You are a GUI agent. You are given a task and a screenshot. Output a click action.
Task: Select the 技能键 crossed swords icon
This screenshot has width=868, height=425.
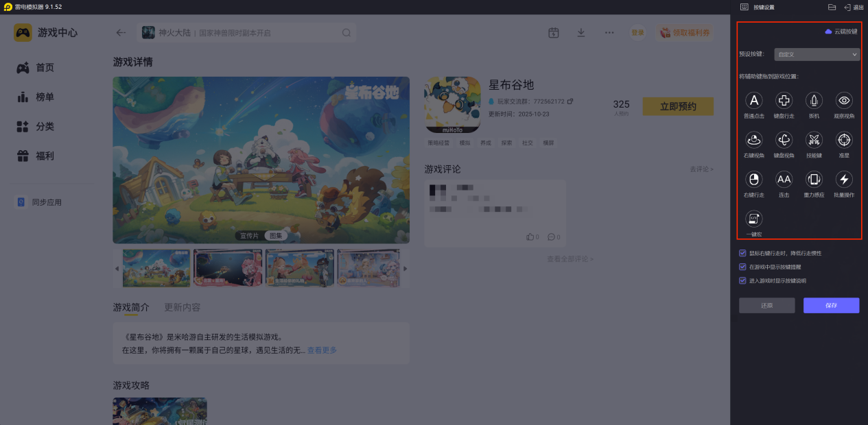point(814,141)
